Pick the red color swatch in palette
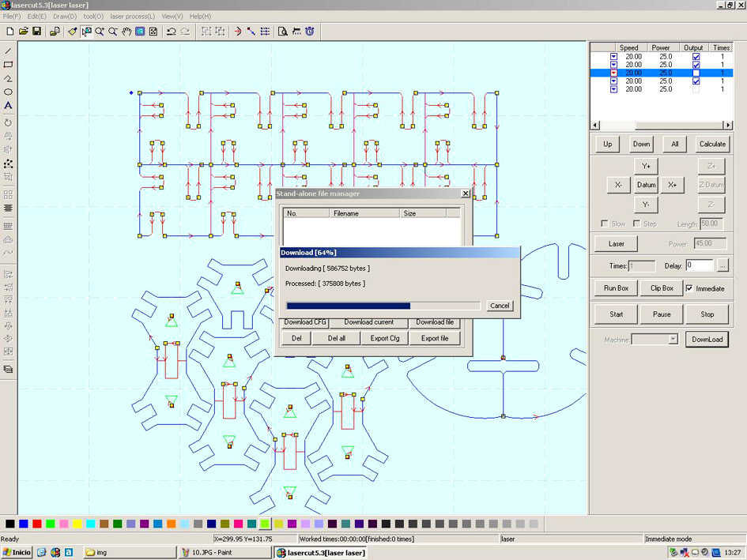 click(x=36, y=524)
